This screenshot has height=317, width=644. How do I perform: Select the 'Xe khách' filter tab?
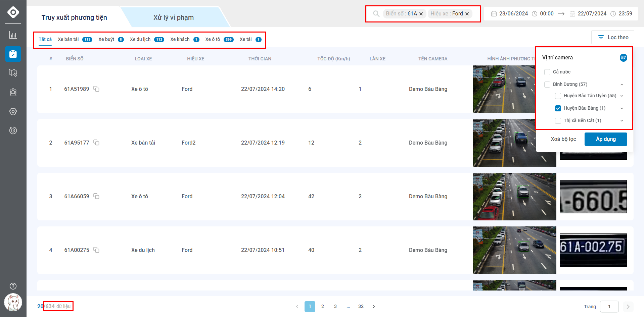pos(185,39)
